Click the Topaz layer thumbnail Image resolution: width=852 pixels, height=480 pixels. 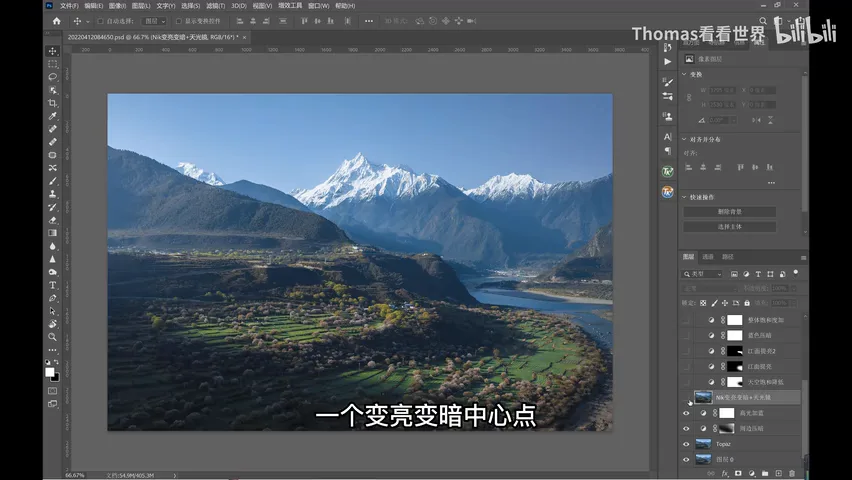tap(703, 444)
